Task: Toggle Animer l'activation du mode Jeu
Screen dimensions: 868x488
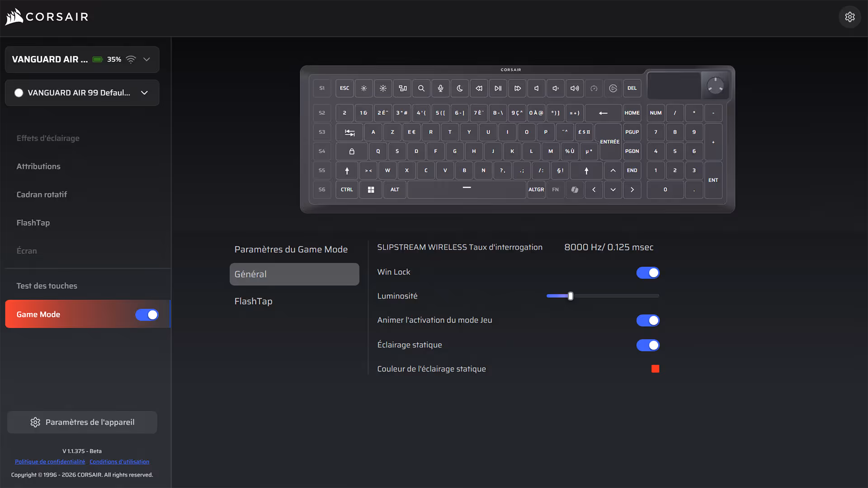Action: point(648,320)
